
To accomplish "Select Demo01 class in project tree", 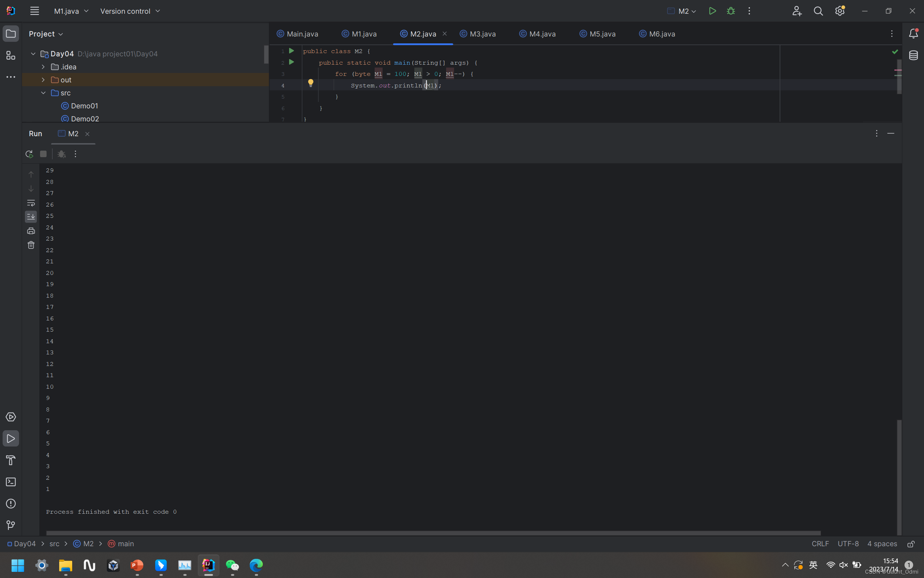I will [x=79, y=106].
